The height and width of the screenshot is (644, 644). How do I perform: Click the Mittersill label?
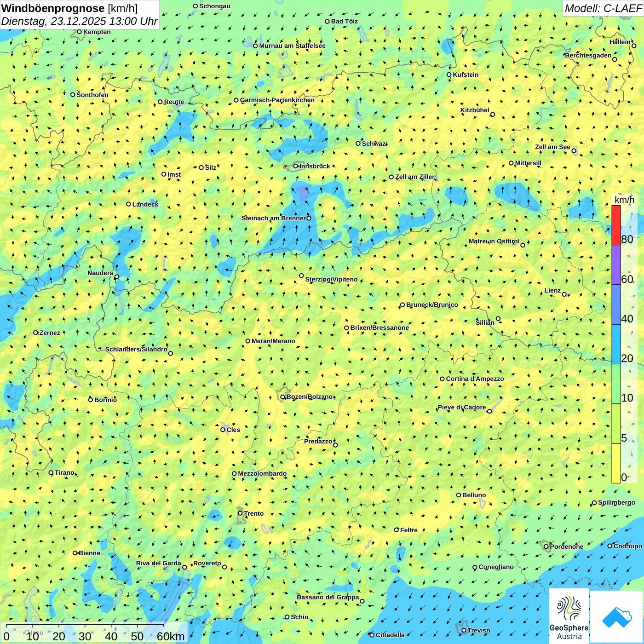click(528, 163)
